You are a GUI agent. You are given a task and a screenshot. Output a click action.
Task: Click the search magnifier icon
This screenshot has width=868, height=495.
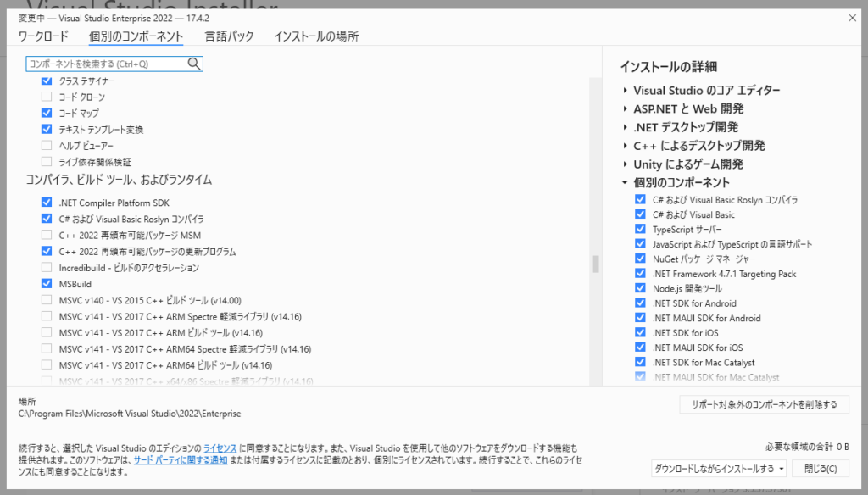tap(194, 64)
